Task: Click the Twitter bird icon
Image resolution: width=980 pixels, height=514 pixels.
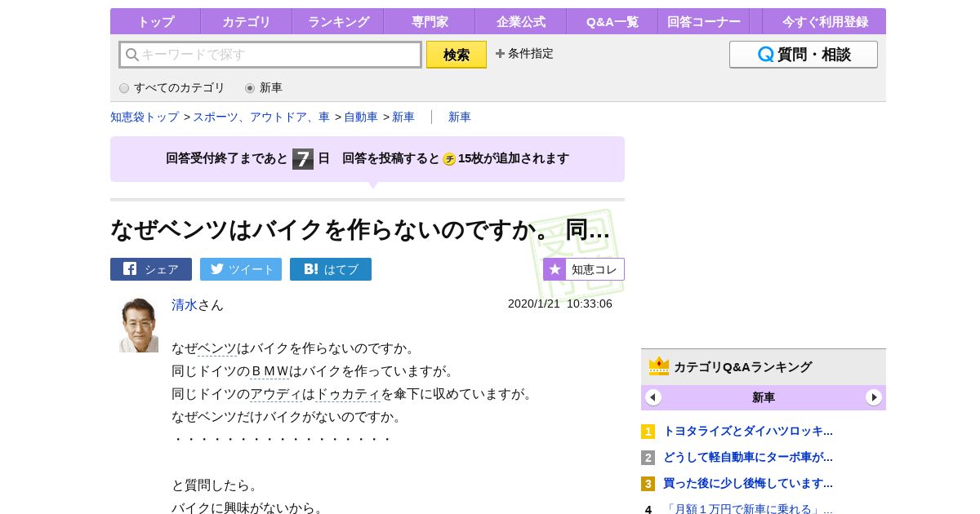Action: point(217,268)
